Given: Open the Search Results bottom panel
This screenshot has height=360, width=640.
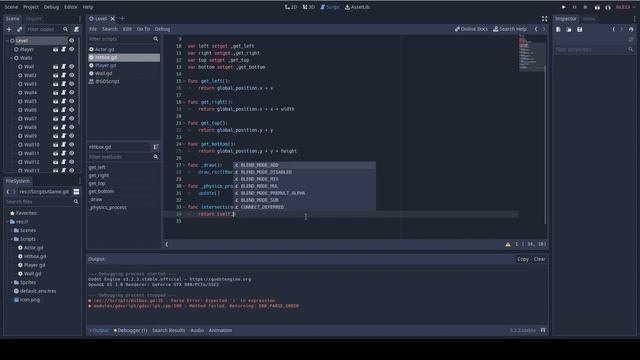Looking at the screenshot, I should pos(169,330).
